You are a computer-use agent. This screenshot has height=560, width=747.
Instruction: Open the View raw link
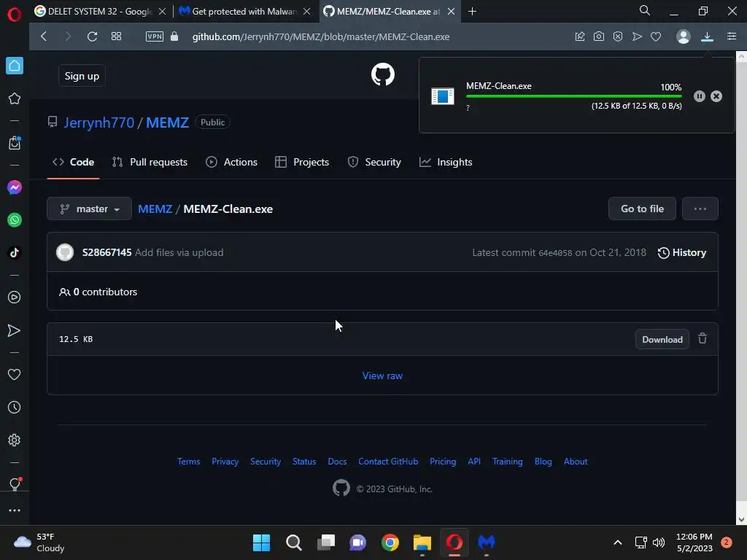tap(382, 376)
